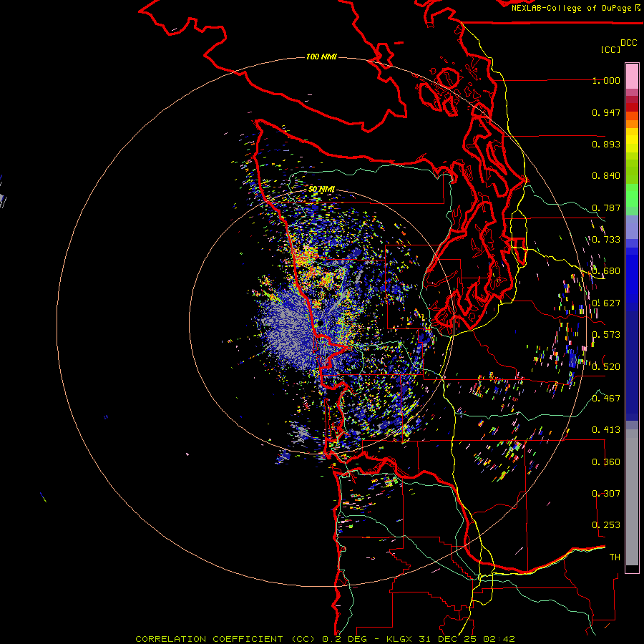
Task: Click the 0.2 DEG elevation text
Action: [345, 639]
